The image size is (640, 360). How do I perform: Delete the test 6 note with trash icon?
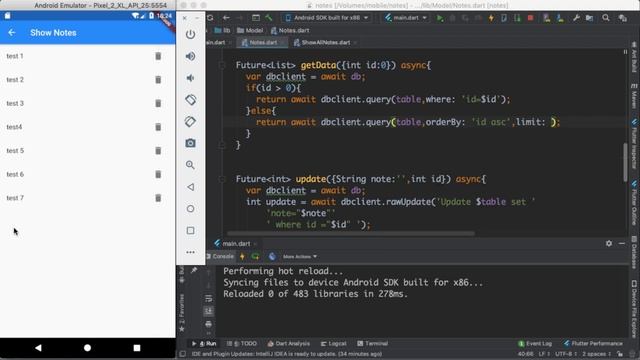(158, 174)
